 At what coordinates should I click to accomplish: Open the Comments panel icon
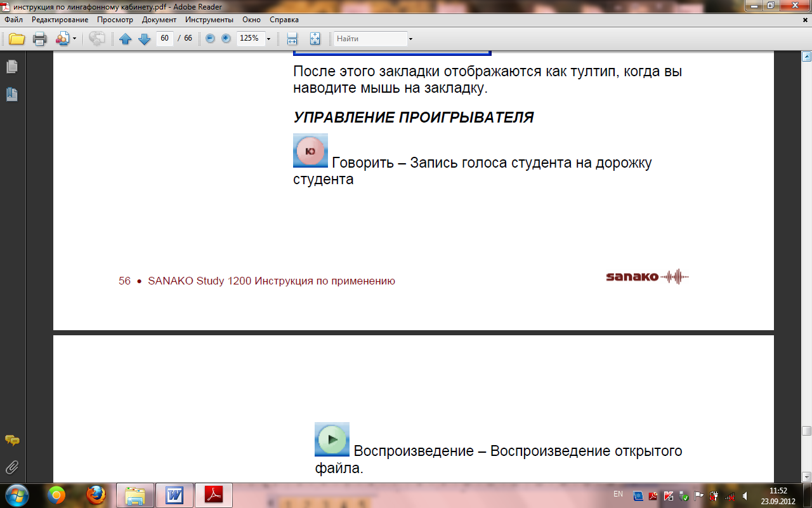pyautogui.click(x=12, y=440)
